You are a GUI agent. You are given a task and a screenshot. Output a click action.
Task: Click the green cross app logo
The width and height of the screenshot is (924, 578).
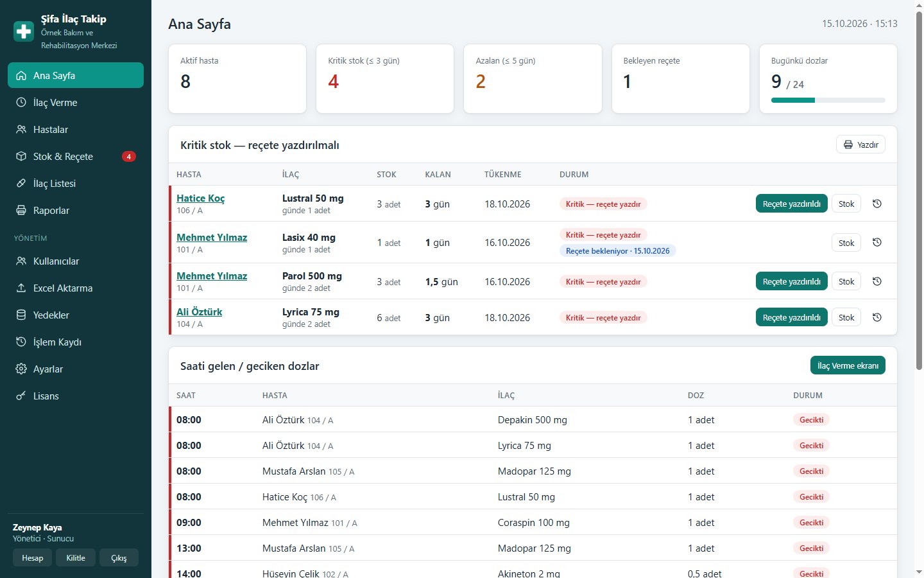[x=24, y=31]
